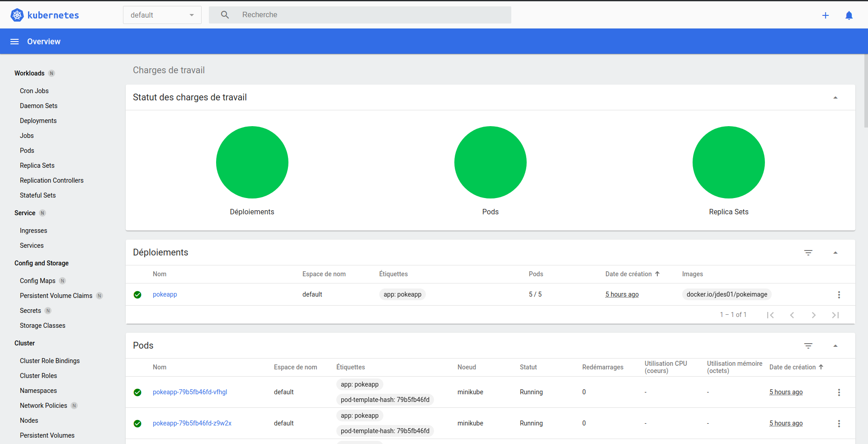Open Replication Controllers in sidebar
868x444 pixels.
[x=52, y=180]
